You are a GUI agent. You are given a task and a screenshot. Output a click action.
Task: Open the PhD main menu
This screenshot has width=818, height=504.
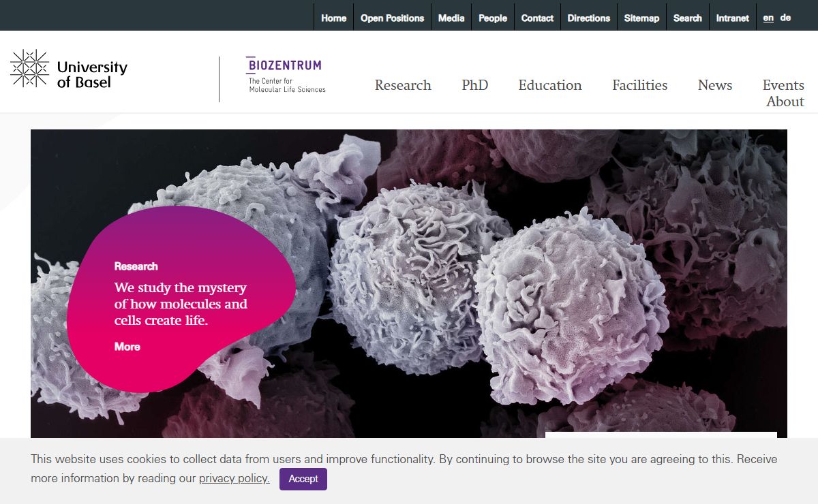pos(475,85)
